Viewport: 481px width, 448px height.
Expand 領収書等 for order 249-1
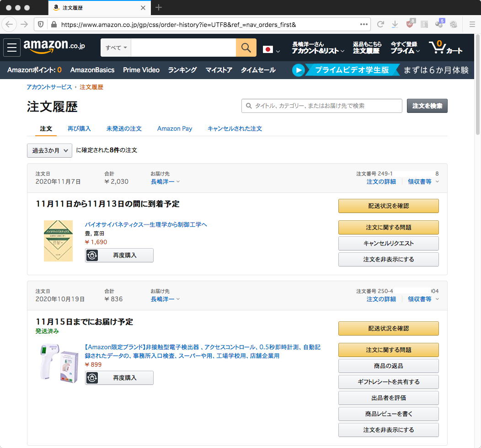point(423,181)
